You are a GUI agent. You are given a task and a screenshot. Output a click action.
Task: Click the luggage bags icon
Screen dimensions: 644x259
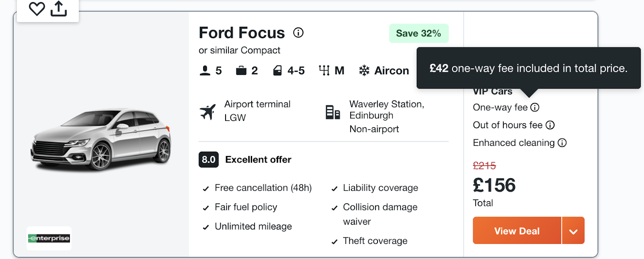[241, 71]
